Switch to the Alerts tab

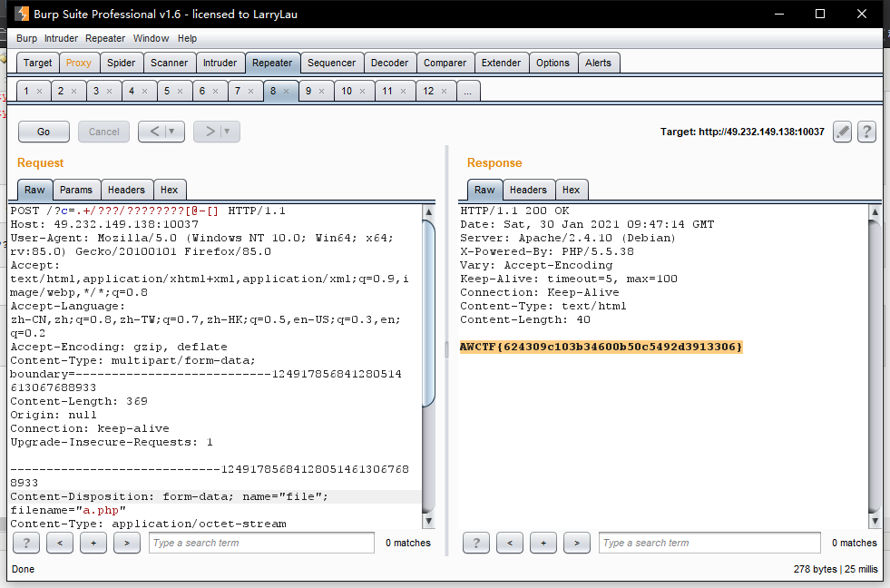(598, 63)
